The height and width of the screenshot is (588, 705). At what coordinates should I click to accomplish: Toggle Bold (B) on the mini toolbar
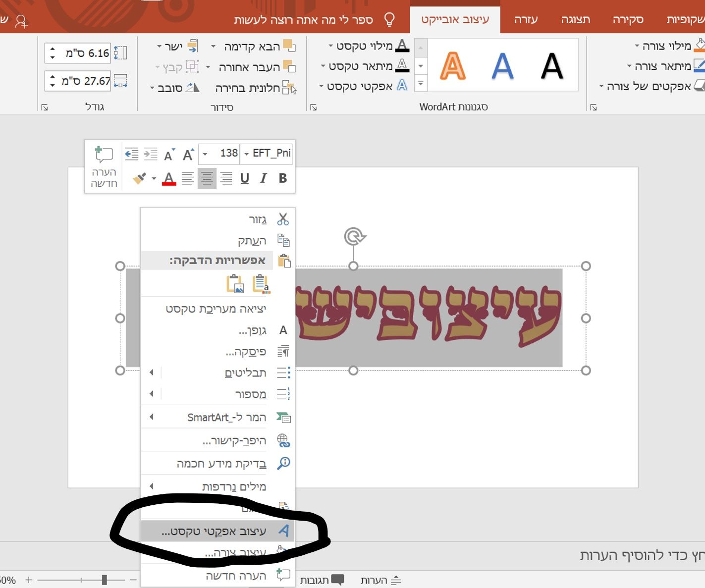point(283,178)
